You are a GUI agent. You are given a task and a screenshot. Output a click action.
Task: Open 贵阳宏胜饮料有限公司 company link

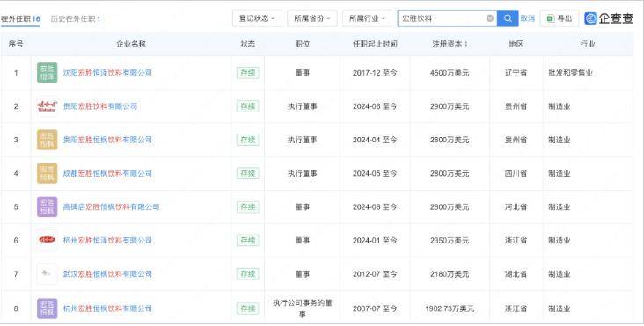[x=100, y=106]
